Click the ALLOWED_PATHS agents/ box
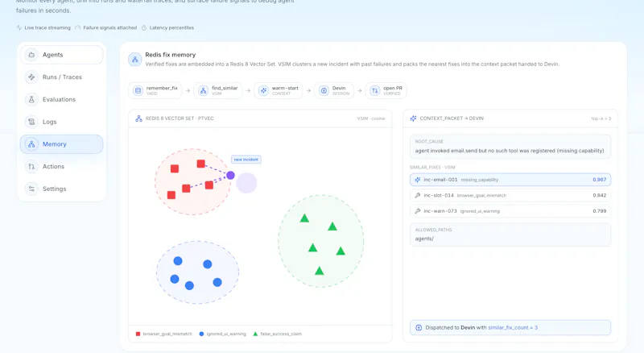644x353 pixels. [510, 235]
